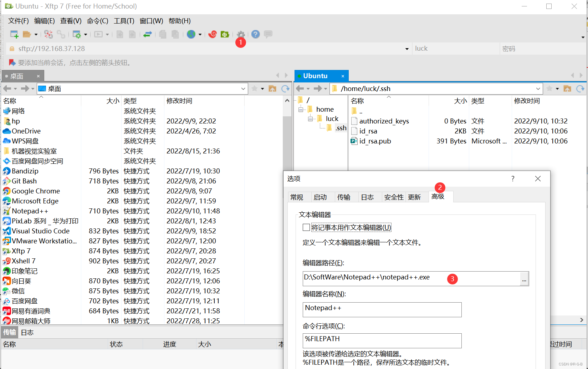Collapse the home folder tree node

coord(301,110)
